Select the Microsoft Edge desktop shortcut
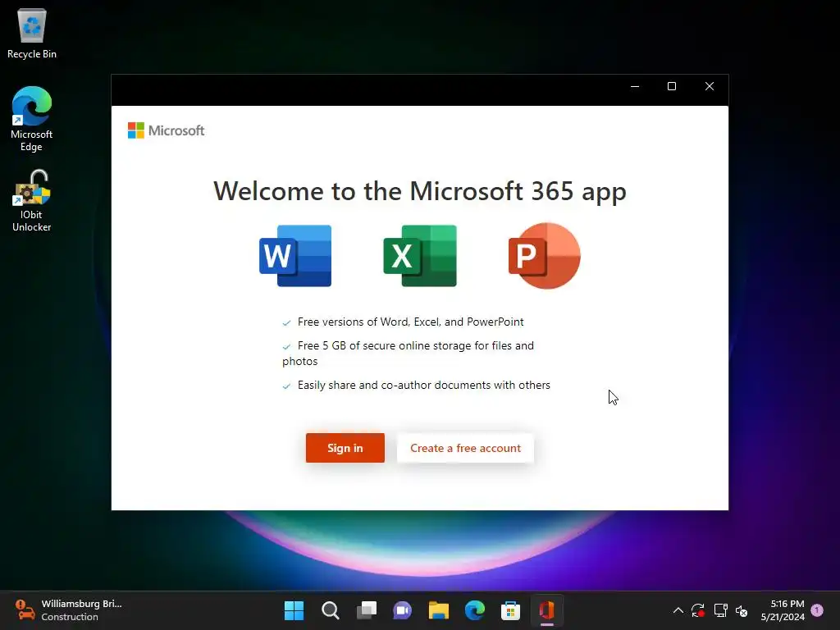The width and height of the screenshot is (840, 630). [x=32, y=119]
